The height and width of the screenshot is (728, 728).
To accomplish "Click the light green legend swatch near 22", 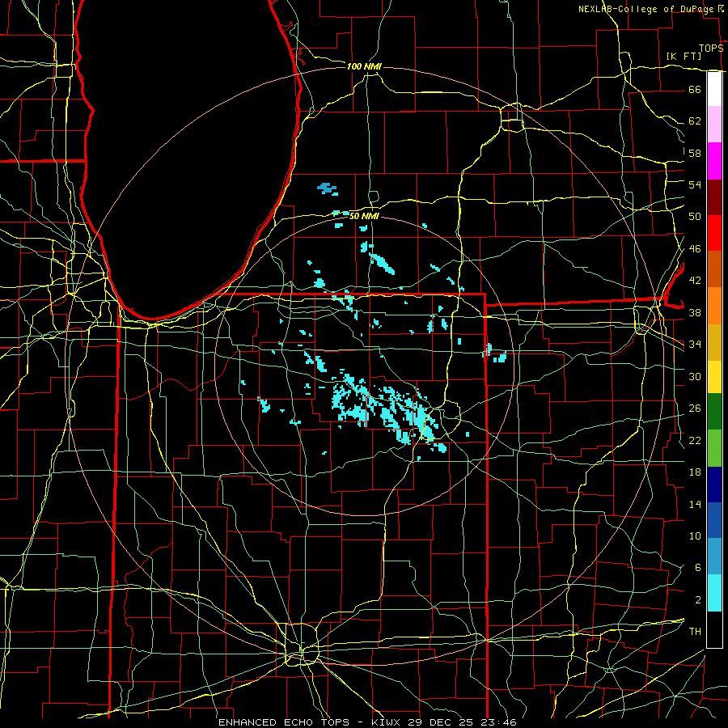I will pyautogui.click(x=714, y=448).
